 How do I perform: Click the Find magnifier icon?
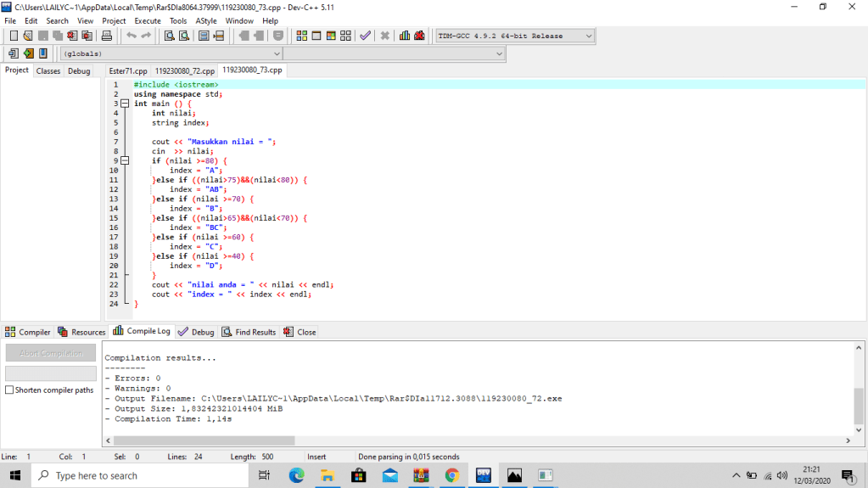point(169,36)
